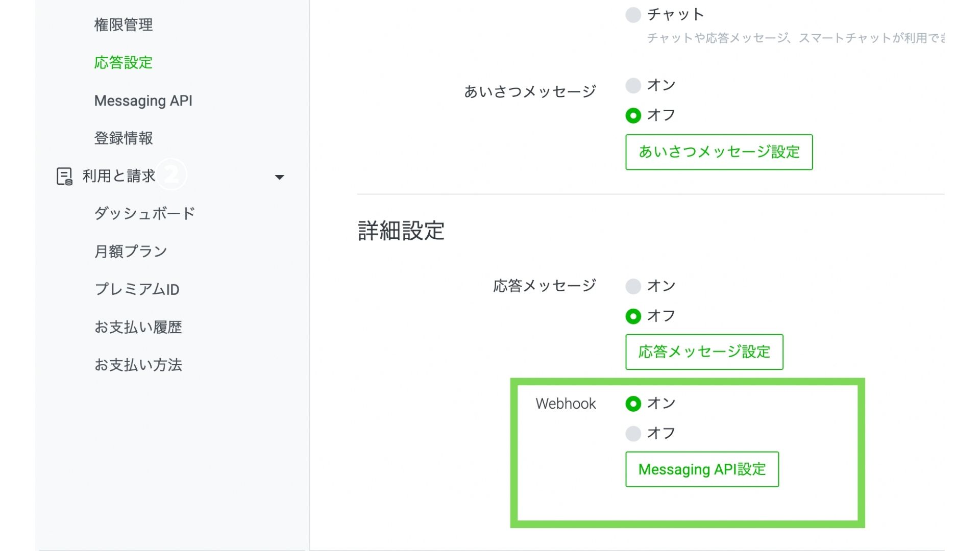Open ダッシュボード under billing section
This screenshot has width=980, height=551.
click(144, 213)
